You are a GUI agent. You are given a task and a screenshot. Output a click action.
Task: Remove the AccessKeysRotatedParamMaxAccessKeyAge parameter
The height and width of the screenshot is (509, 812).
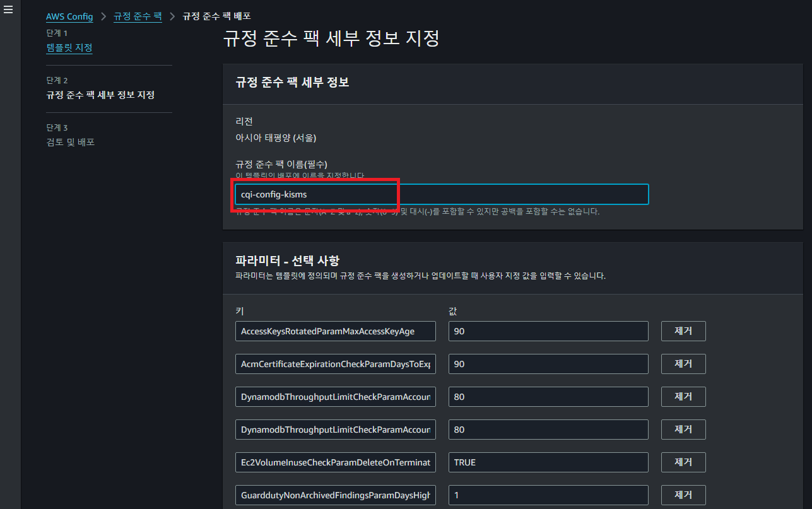(683, 331)
